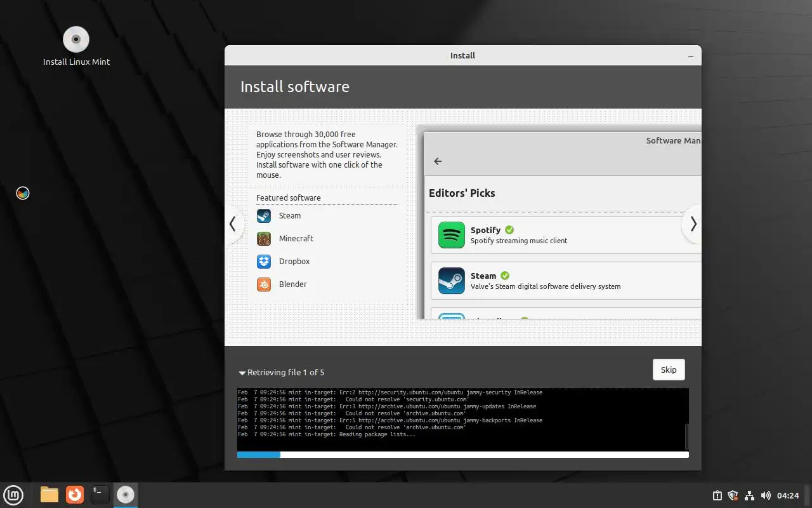
Task: Click the Steam title in Editors' Picks
Action: (483, 276)
